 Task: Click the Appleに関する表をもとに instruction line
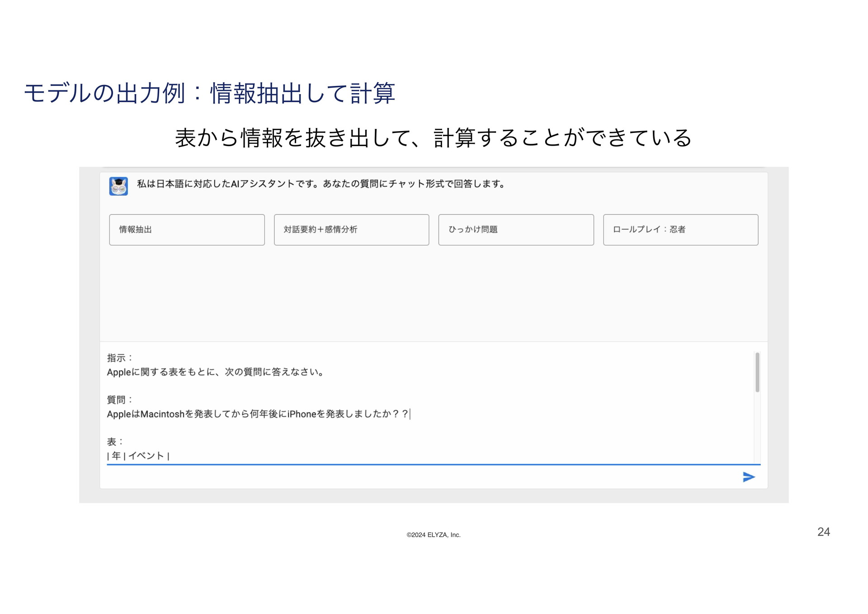[x=215, y=372]
